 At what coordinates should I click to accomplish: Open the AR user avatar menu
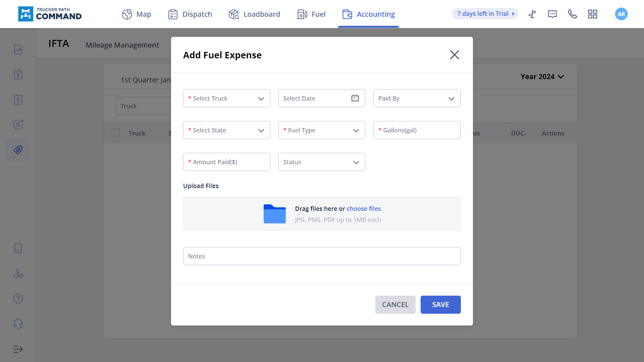[x=621, y=14]
